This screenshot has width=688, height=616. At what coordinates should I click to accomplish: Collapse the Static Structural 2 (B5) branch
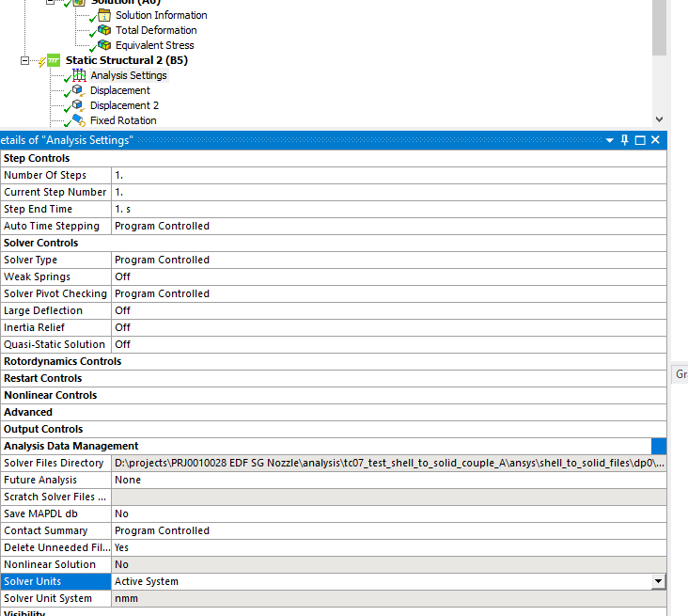click(x=25, y=60)
